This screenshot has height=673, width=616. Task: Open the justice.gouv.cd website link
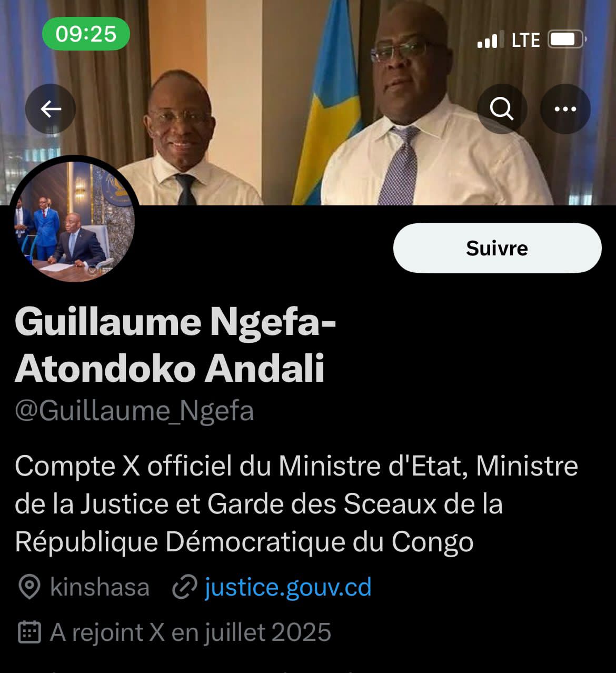(x=288, y=587)
